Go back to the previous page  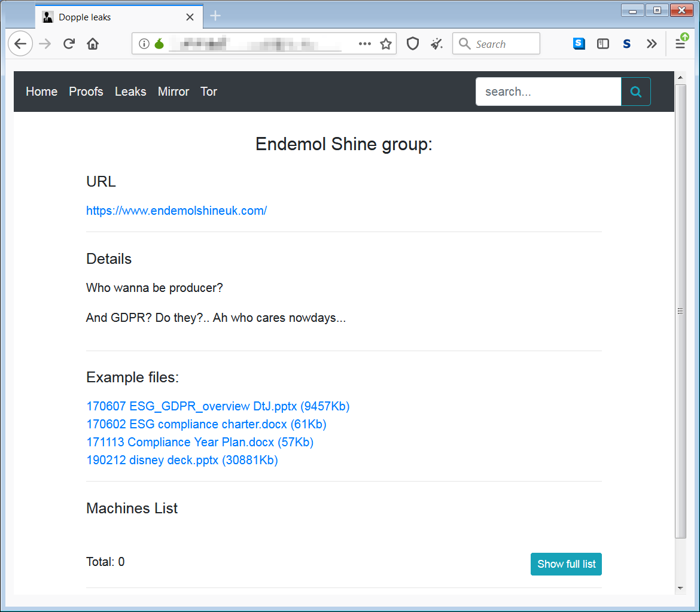coord(20,44)
